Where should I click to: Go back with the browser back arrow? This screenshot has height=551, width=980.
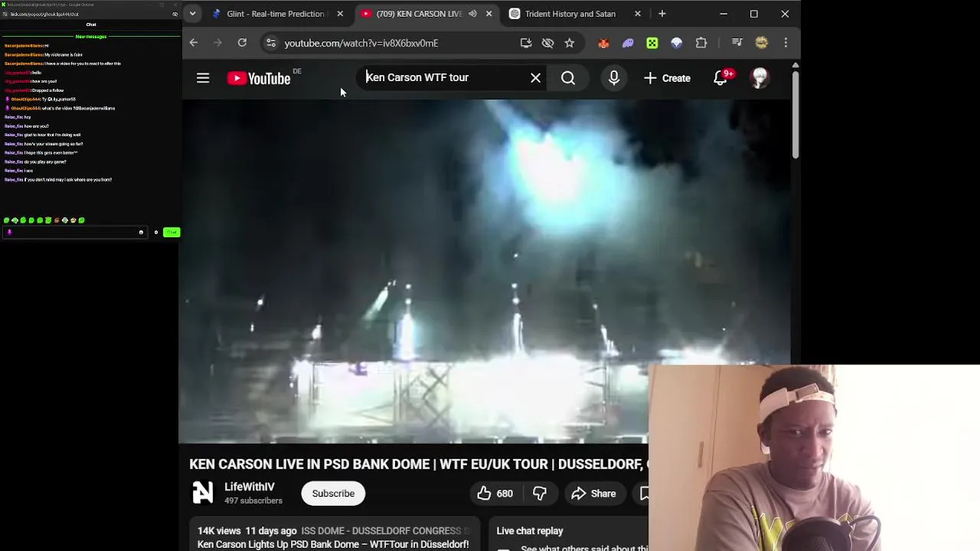(194, 43)
